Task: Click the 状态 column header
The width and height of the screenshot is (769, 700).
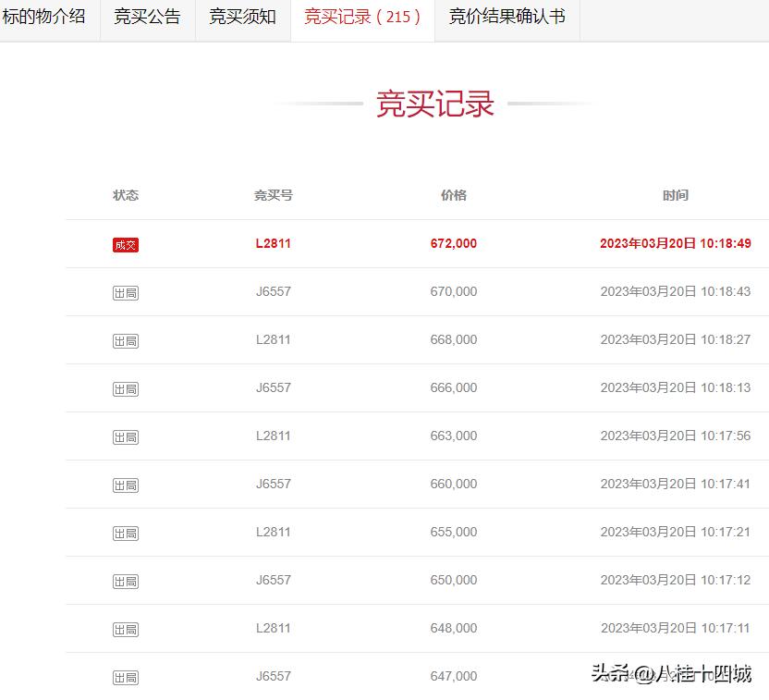Action: 126,195
